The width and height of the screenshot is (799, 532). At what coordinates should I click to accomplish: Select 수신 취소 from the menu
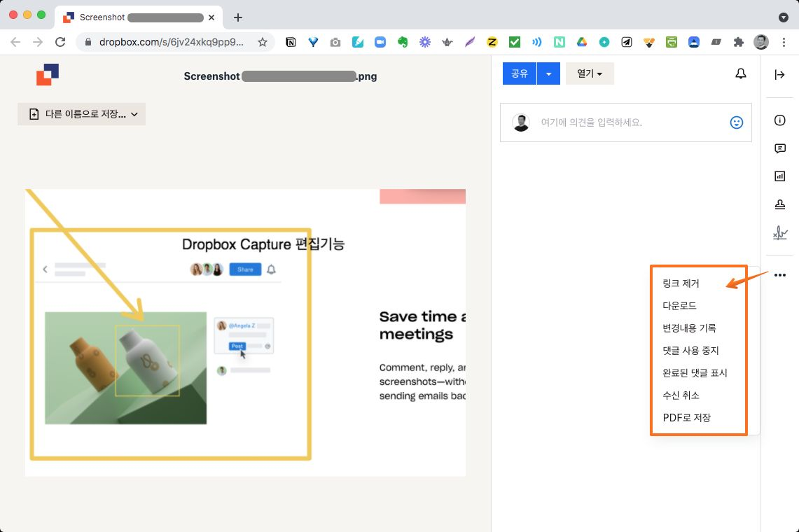coord(681,395)
